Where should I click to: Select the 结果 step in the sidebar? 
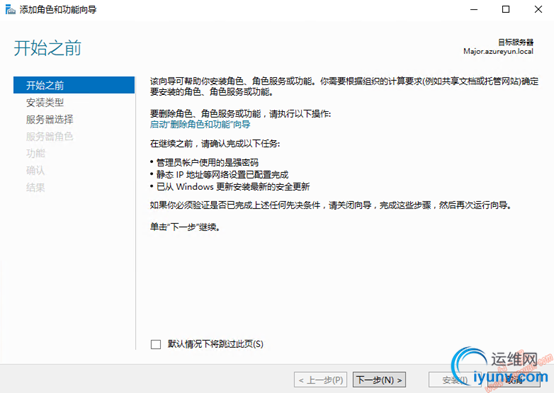[x=35, y=187]
